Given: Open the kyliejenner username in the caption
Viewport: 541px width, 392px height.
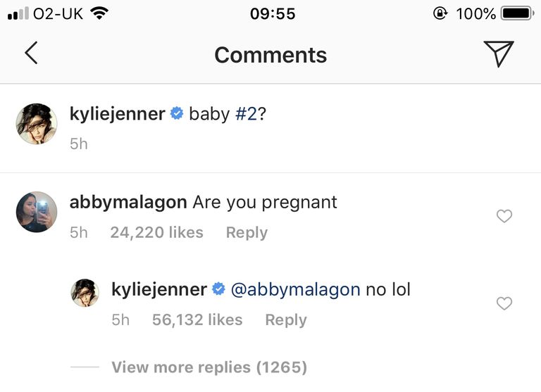Looking at the screenshot, I should pyautogui.click(x=118, y=114).
